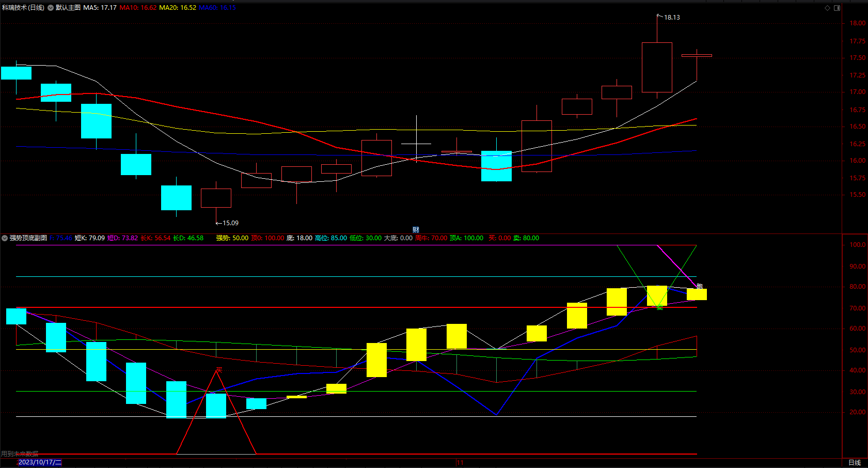Click the 用到未来数据 notice text

tap(20, 454)
